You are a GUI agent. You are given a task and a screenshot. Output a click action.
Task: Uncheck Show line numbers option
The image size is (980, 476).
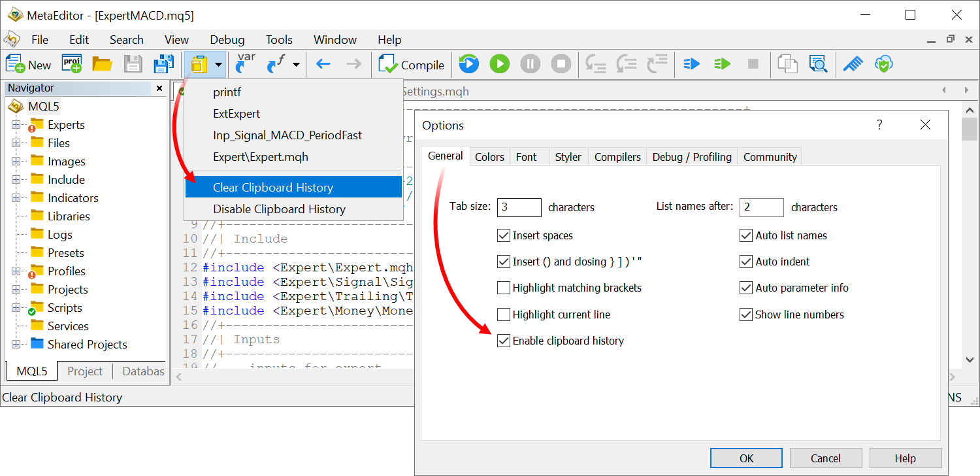(x=746, y=314)
